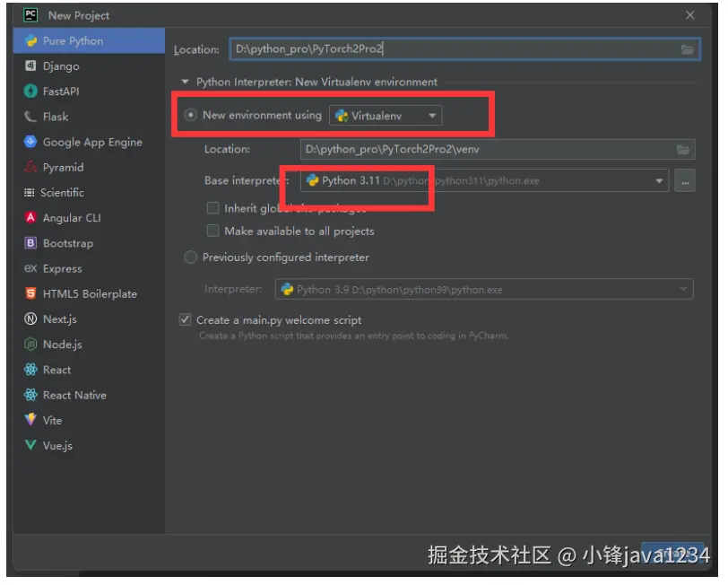Choose the Google App Engine icon

pyautogui.click(x=30, y=142)
